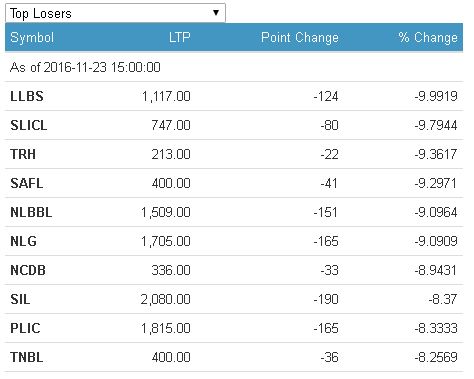Click the dropdown arrow beside Top Losers

click(x=216, y=13)
